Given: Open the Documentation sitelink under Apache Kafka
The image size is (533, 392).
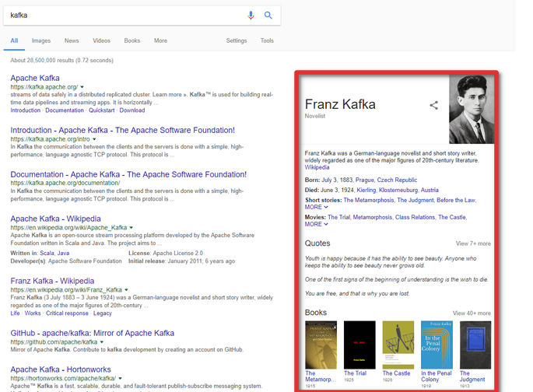Looking at the screenshot, I should point(65,110).
